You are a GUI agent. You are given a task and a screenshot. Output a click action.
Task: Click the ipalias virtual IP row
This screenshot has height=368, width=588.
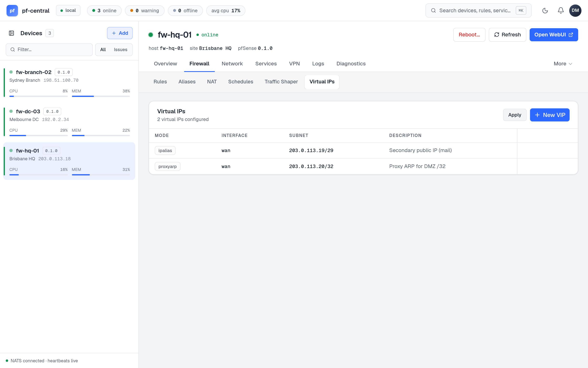363,150
